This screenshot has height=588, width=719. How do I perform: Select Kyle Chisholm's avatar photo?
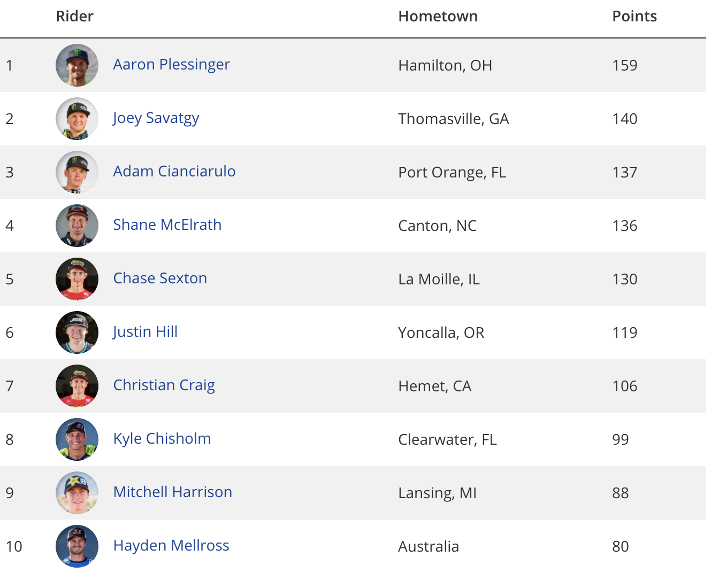tap(77, 439)
